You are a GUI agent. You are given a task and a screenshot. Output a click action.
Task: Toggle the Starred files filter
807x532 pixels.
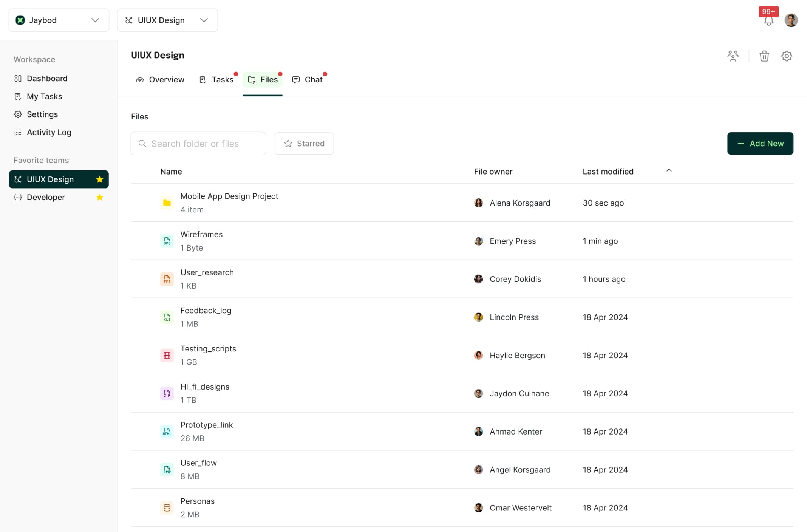304,144
